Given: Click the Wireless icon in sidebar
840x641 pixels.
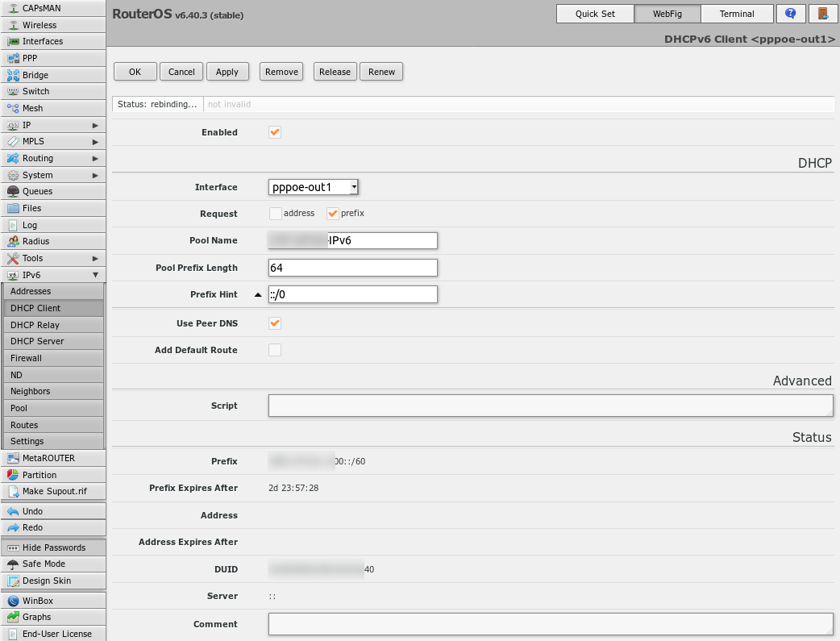Looking at the screenshot, I should (x=14, y=25).
